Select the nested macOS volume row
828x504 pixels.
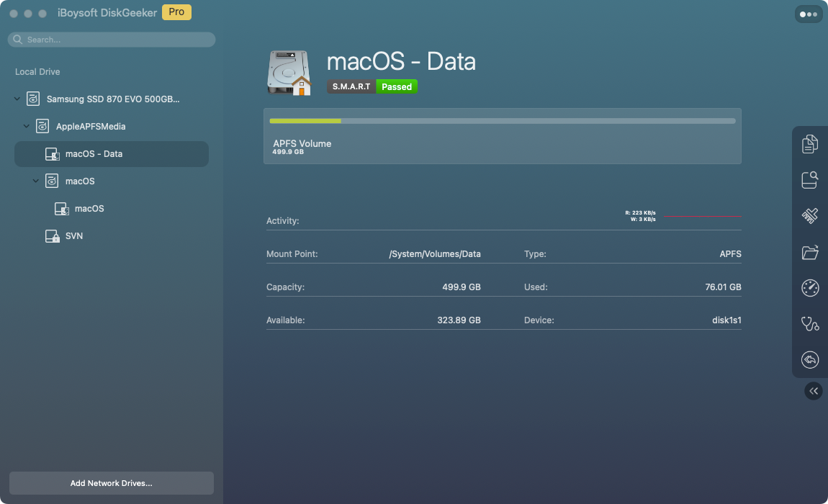112,209
